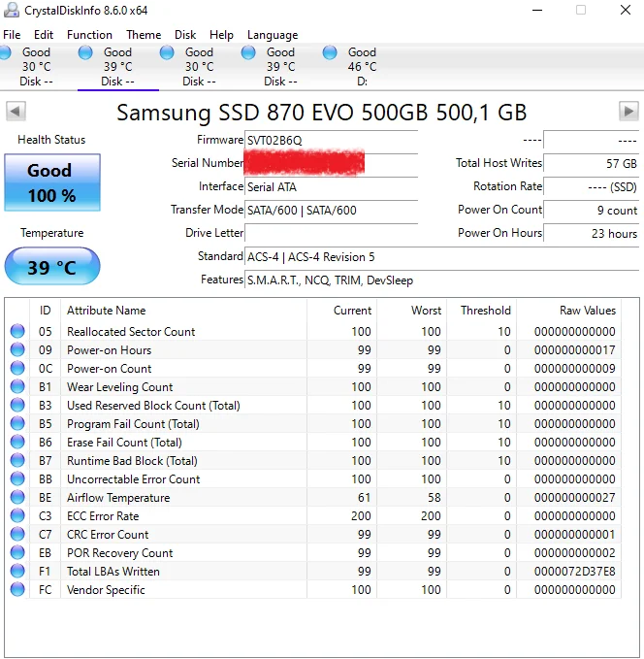Open the Function menu
The width and height of the screenshot is (644, 659).
pyautogui.click(x=89, y=35)
